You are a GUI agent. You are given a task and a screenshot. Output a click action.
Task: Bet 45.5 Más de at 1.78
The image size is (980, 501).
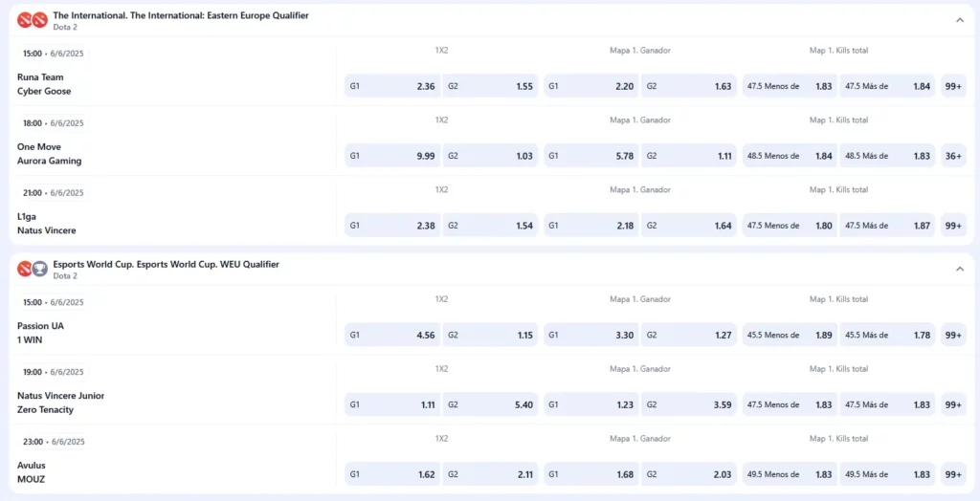pos(887,335)
